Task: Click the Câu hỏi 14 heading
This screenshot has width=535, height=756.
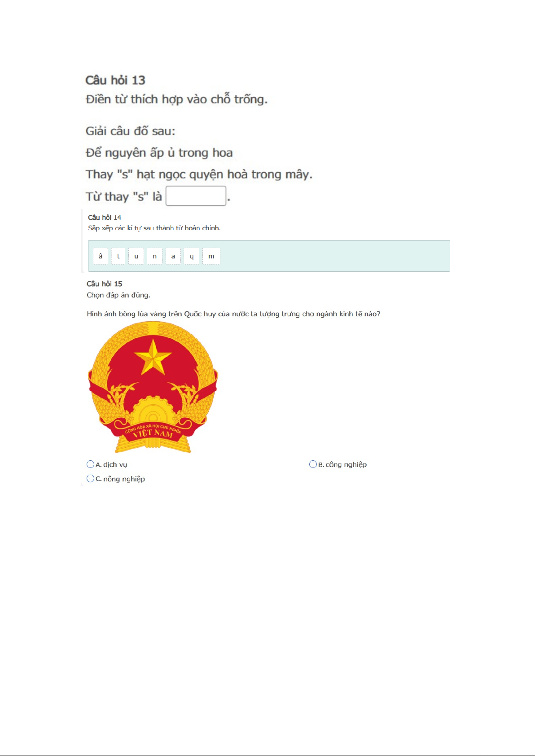Action: pyautogui.click(x=105, y=217)
